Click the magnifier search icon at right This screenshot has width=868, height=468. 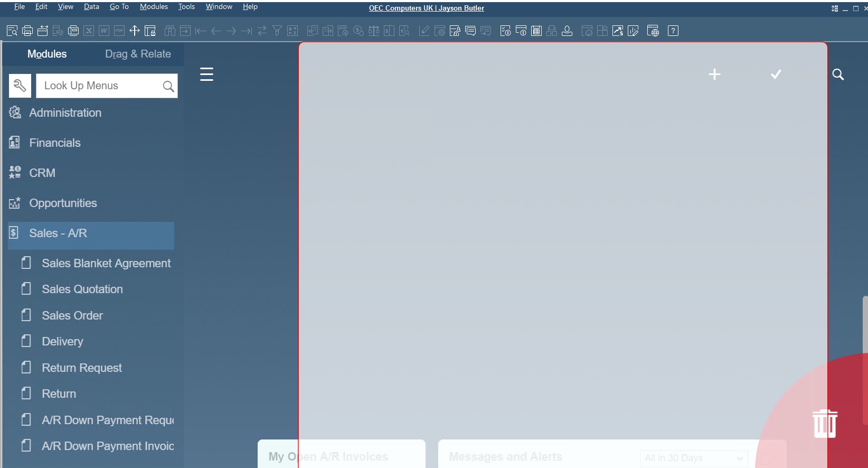coord(838,74)
